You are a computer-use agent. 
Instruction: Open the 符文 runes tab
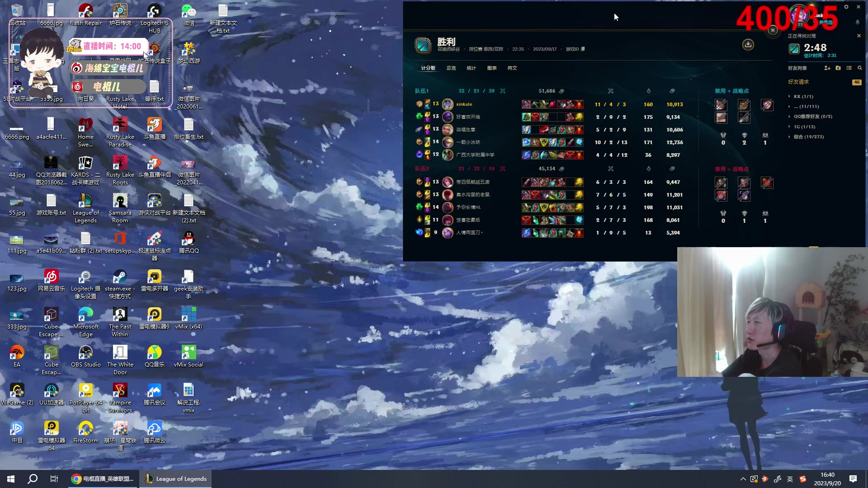pyautogui.click(x=512, y=68)
